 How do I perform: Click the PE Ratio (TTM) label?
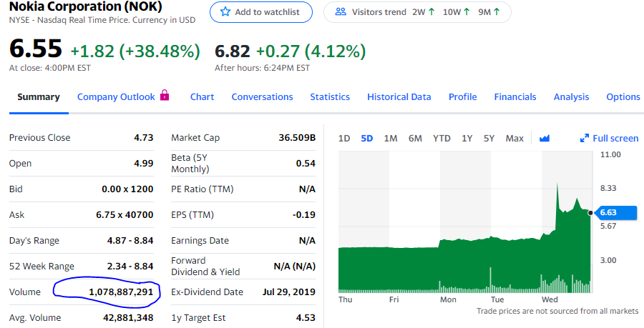pyautogui.click(x=202, y=189)
